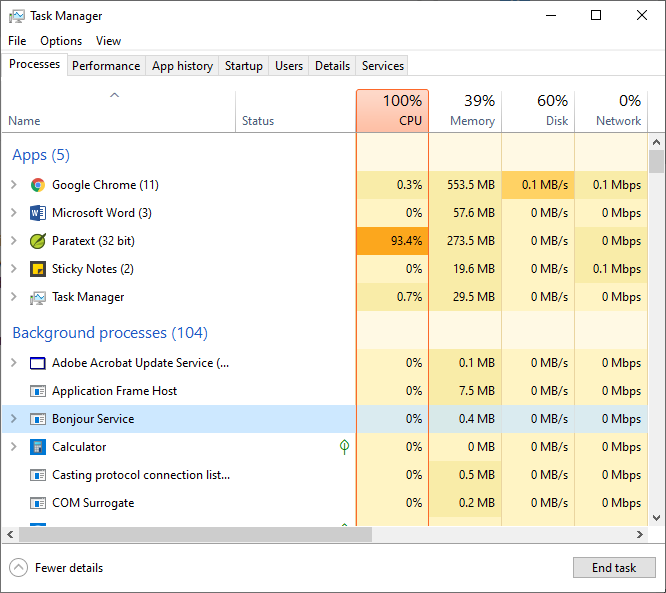Expand the Bonjour Service row
Screen dimensions: 666x593
click(14, 418)
